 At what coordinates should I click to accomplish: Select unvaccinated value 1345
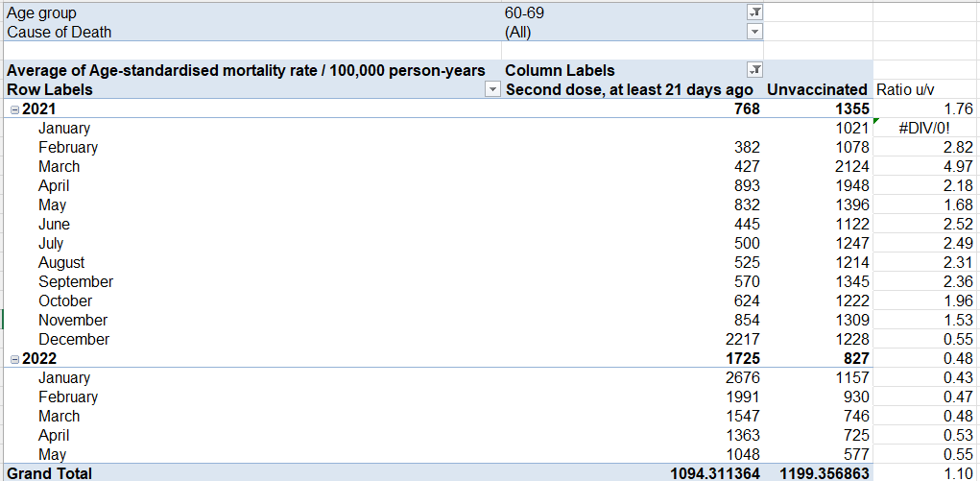tap(818, 281)
